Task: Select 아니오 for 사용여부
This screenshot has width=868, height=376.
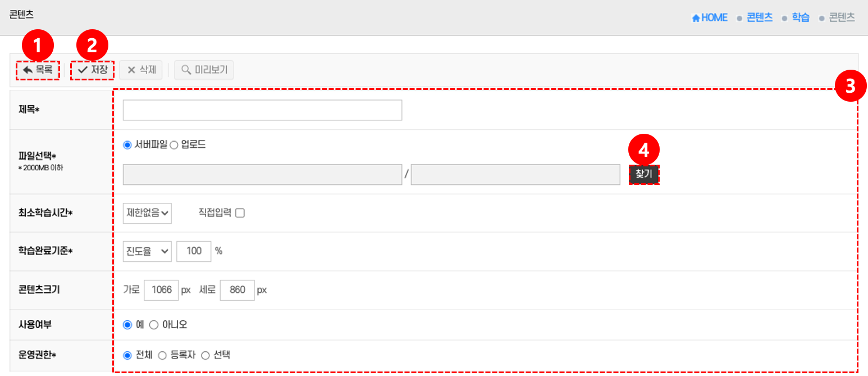Action: 154,325
